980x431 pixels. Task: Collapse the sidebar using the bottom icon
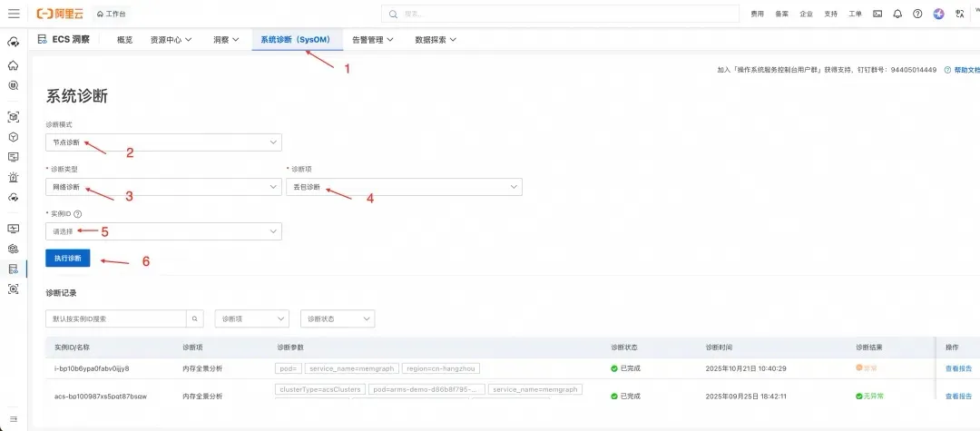click(13, 418)
